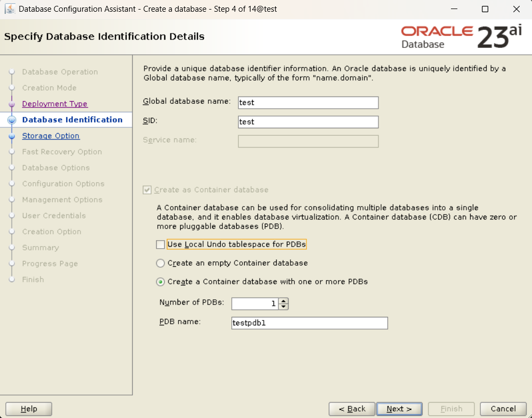Go to Deployment Type step
Viewport: 532px width, 418px height.
55,104
